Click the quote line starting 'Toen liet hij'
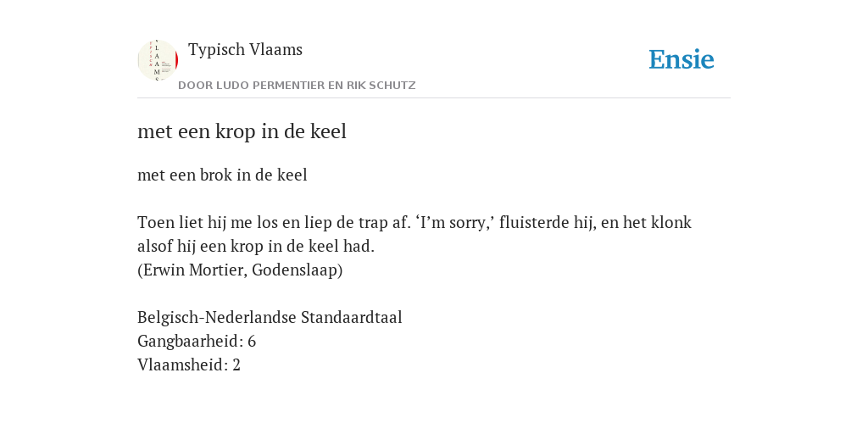Viewport: 868px width, 434px height. click(414, 223)
